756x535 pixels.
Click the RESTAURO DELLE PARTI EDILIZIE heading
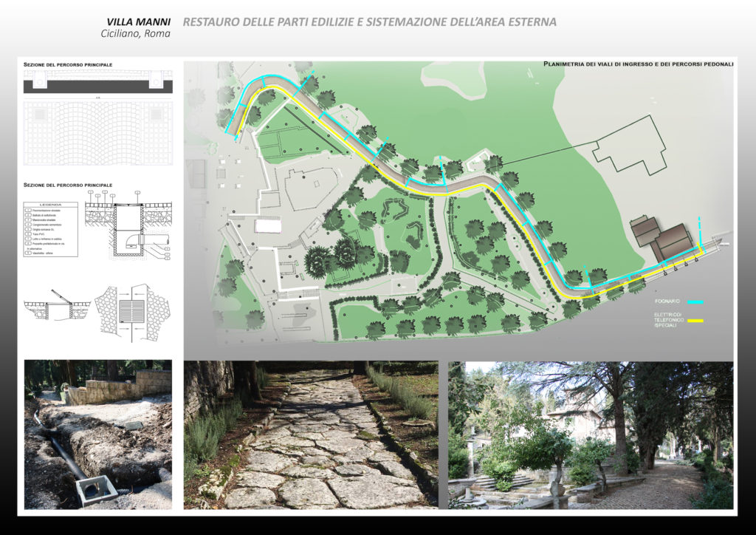coord(369,22)
